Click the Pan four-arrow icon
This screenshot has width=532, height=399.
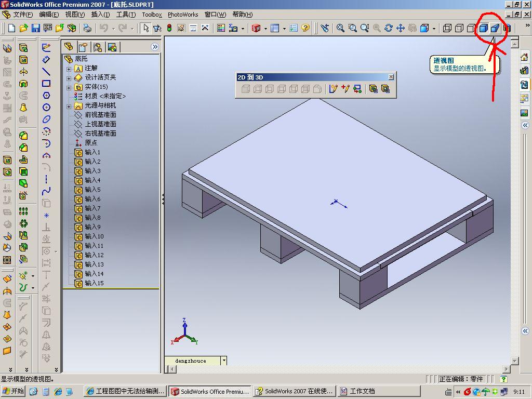click(401, 28)
